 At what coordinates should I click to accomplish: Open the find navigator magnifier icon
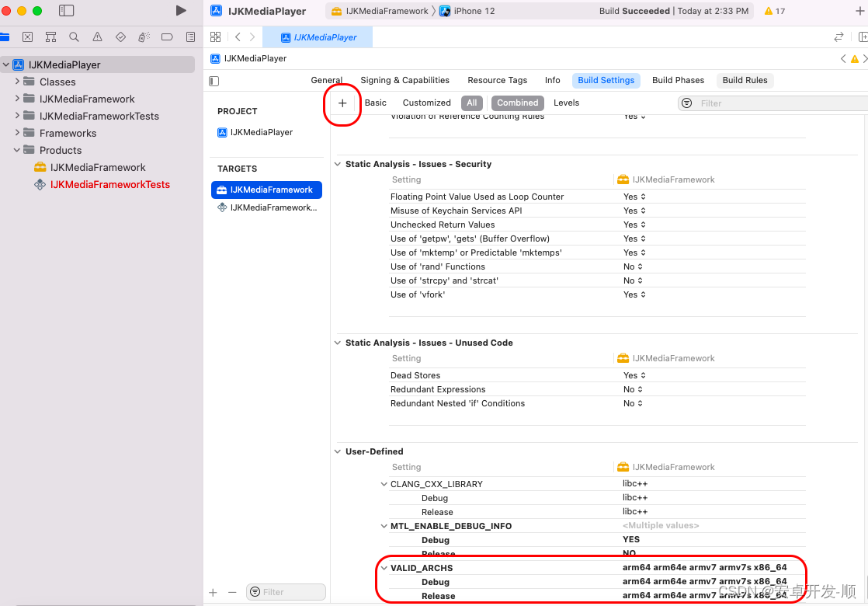tap(74, 37)
